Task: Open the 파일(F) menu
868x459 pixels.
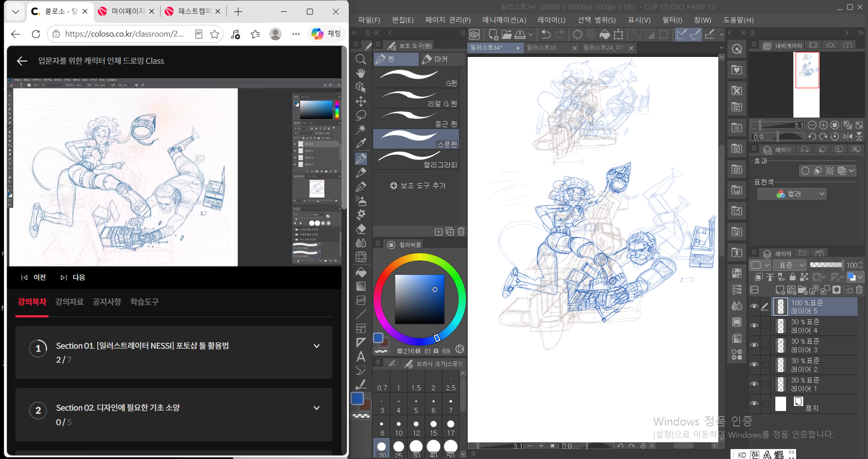Action: pyautogui.click(x=369, y=20)
